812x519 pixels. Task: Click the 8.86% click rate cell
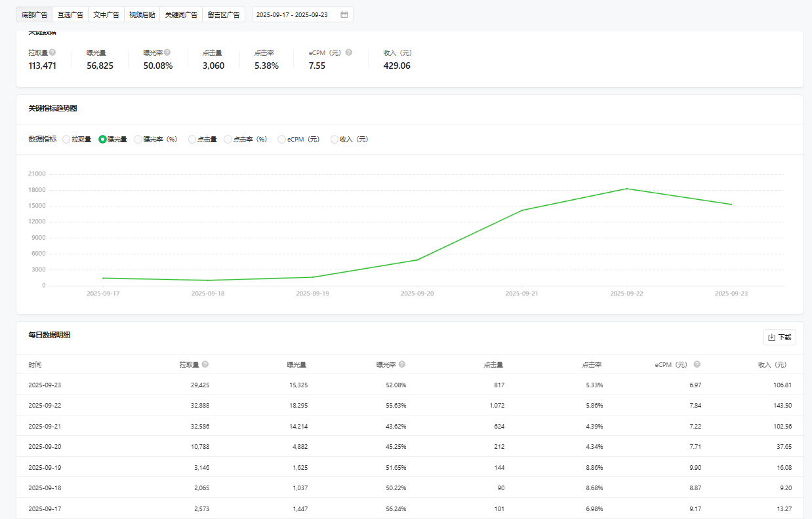(594, 468)
